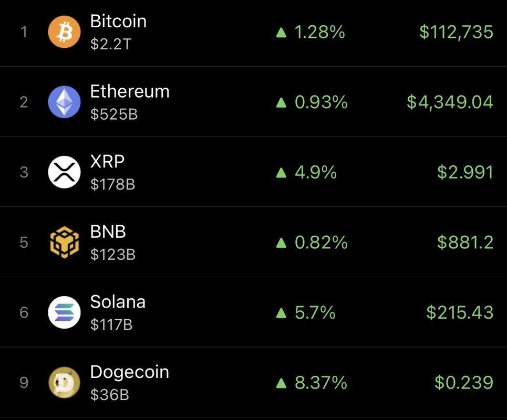Screen dimensions: 507x420
Task: Tap the orange Bitcoin logo icon
Action: tap(64, 32)
